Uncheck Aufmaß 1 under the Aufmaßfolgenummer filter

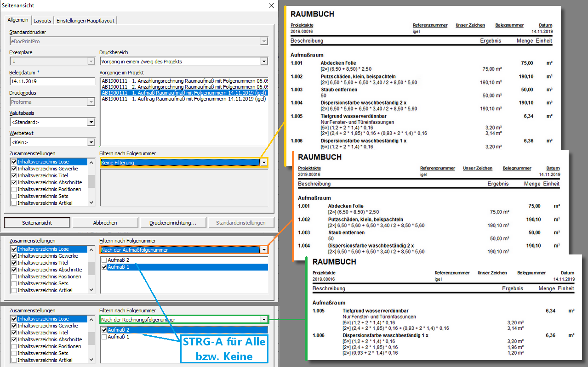click(104, 267)
